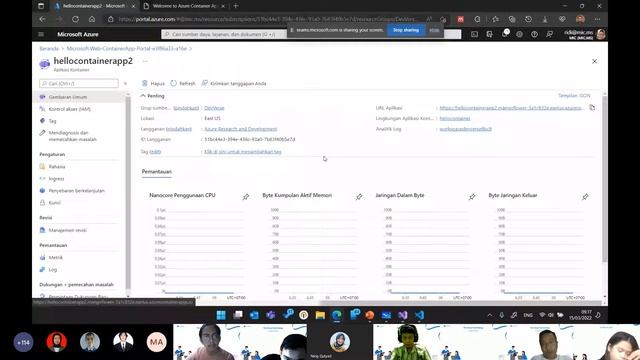The height and width of the screenshot is (360, 640).
Task: Open Visual Studio Code from taskbar
Action: (420, 315)
